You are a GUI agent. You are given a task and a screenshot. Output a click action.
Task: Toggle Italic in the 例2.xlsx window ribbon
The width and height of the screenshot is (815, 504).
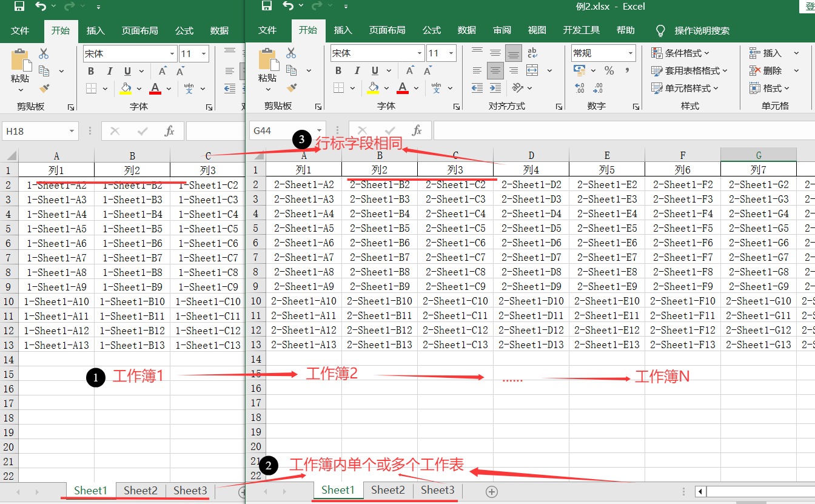click(357, 71)
